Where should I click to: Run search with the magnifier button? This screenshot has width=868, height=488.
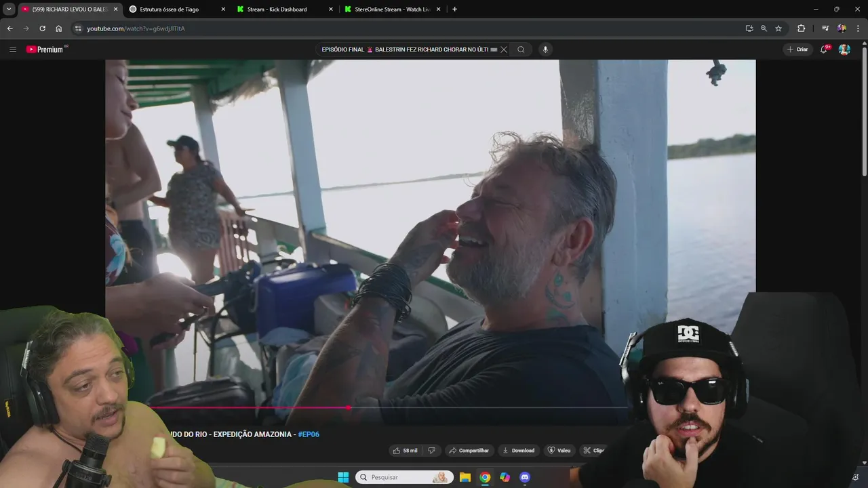(x=521, y=49)
